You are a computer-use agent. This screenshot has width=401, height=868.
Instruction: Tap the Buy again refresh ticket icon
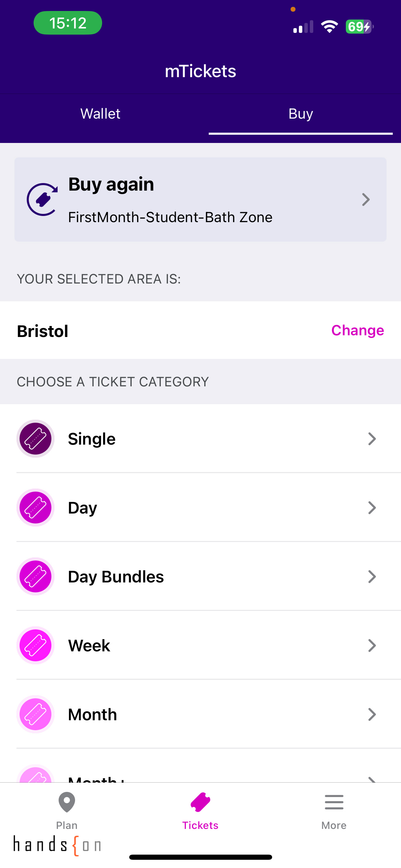[x=42, y=200]
